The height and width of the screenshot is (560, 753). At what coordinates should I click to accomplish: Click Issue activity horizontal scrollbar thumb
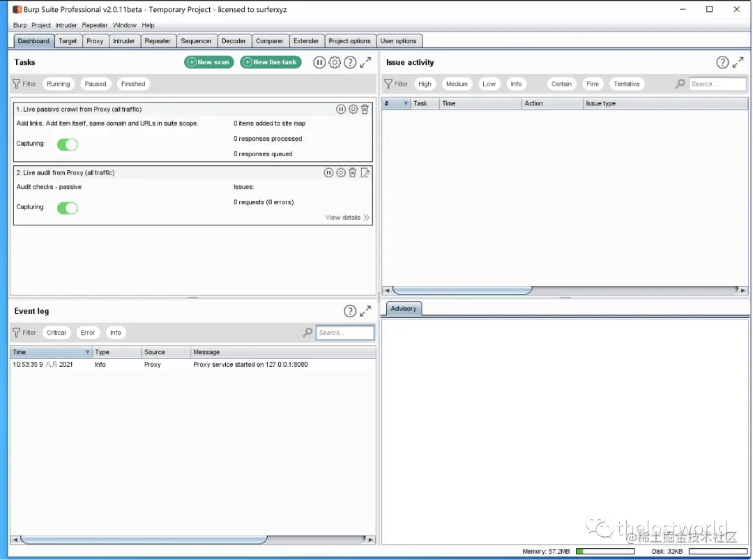tap(462, 290)
